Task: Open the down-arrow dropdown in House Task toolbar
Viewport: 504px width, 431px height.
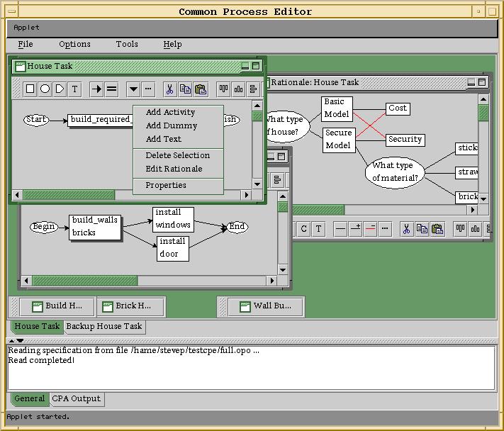Action: click(x=133, y=89)
